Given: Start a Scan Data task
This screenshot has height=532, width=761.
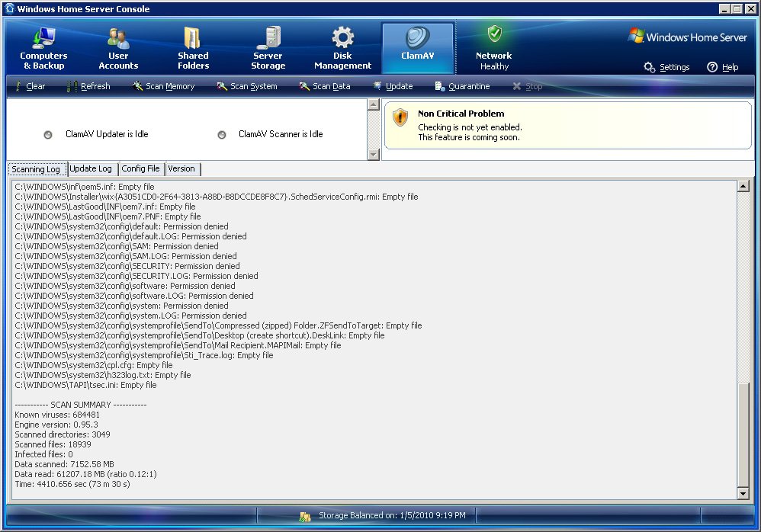Looking at the screenshot, I should (x=324, y=86).
